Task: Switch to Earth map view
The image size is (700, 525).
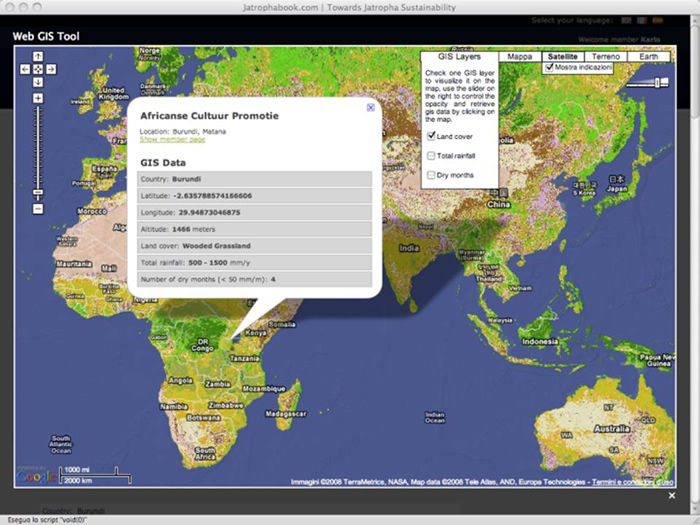Action: coord(649,57)
